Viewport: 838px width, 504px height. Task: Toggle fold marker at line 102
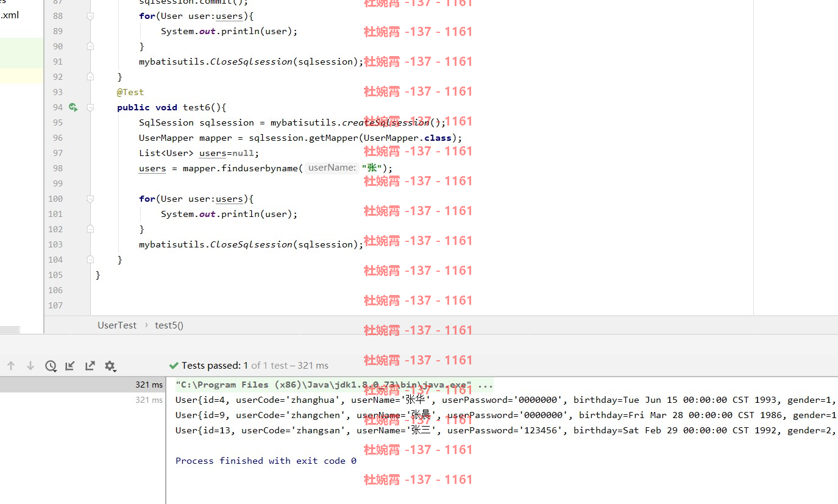(x=90, y=229)
